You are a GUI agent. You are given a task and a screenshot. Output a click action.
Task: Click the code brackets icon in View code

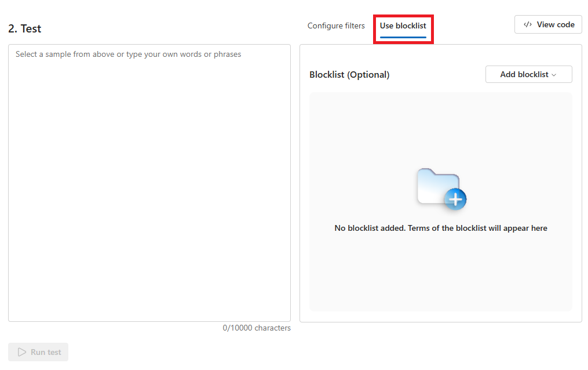tap(528, 25)
